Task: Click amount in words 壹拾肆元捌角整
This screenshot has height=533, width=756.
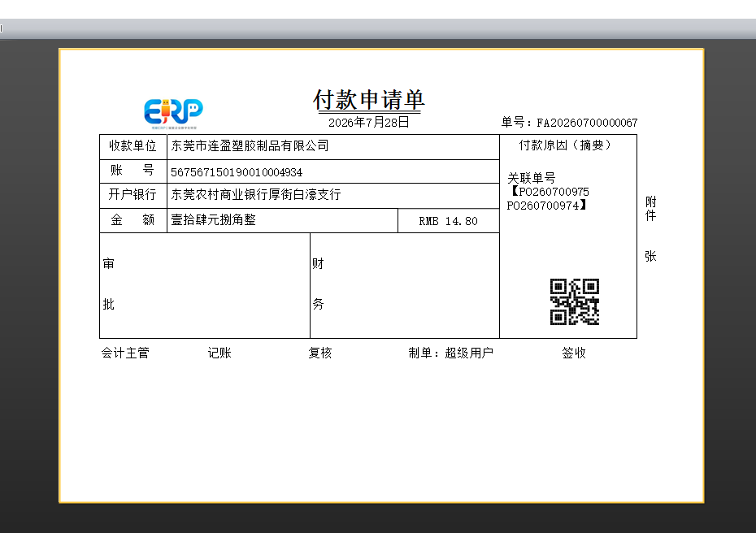Action: (x=213, y=220)
